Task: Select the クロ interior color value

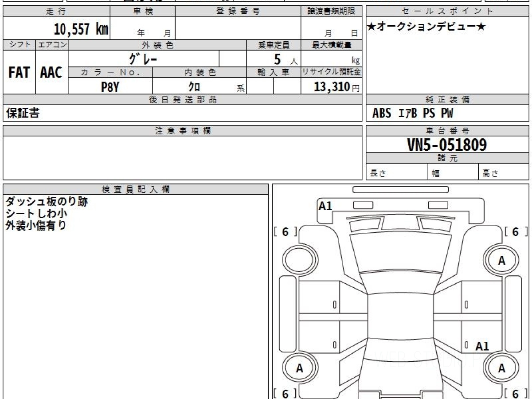Action: (x=194, y=87)
